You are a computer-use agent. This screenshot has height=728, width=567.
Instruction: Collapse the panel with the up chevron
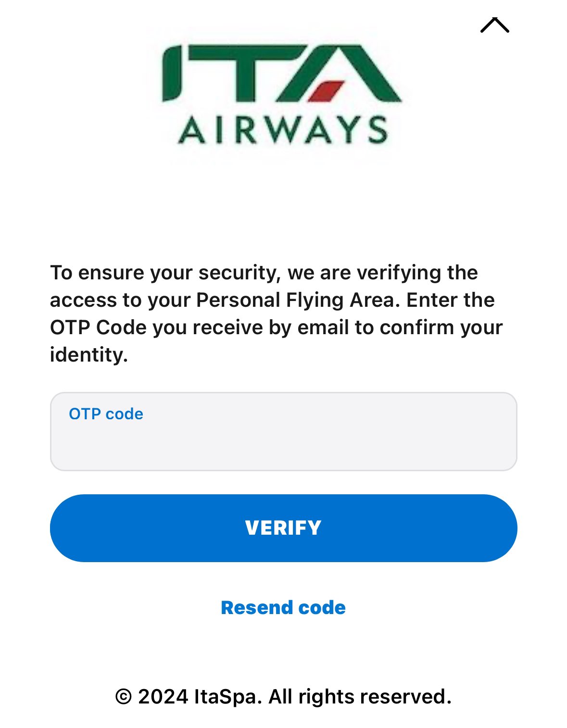tap(494, 25)
